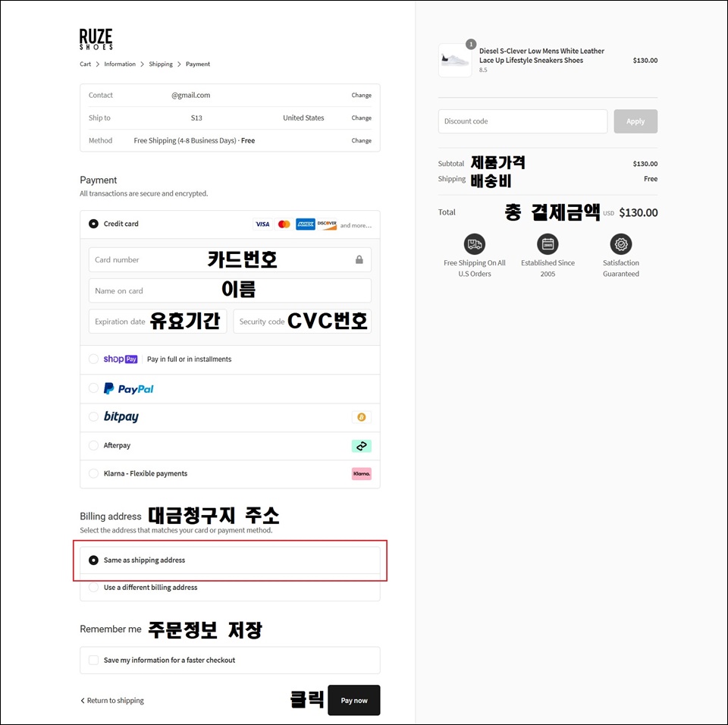Screen dimensions: 728x725
Task: Click the Satisfaction Guaranteed badge icon
Action: [621, 244]
